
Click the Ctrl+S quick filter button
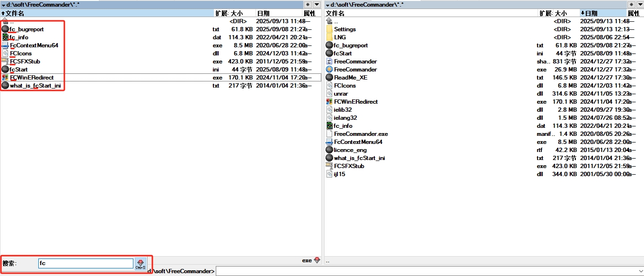[141, 264]
